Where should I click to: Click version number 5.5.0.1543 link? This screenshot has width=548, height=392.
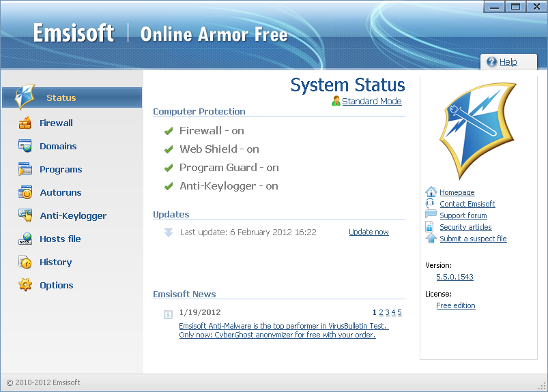click(455, 277)
